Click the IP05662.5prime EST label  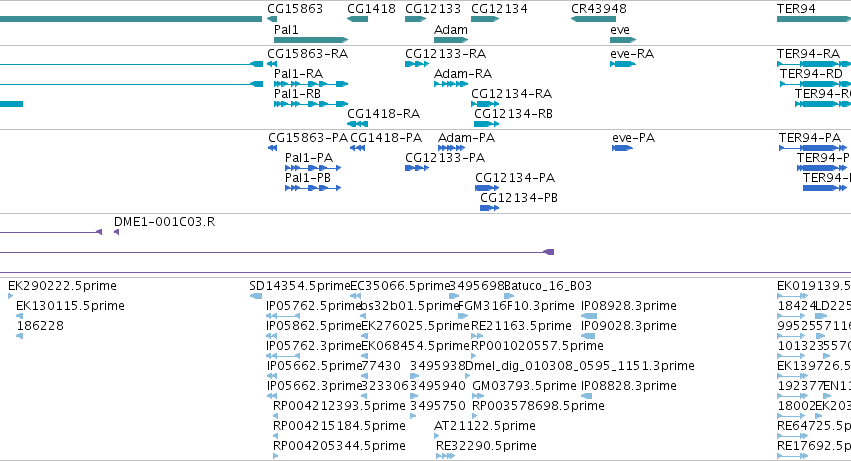[x=314, y=367]
